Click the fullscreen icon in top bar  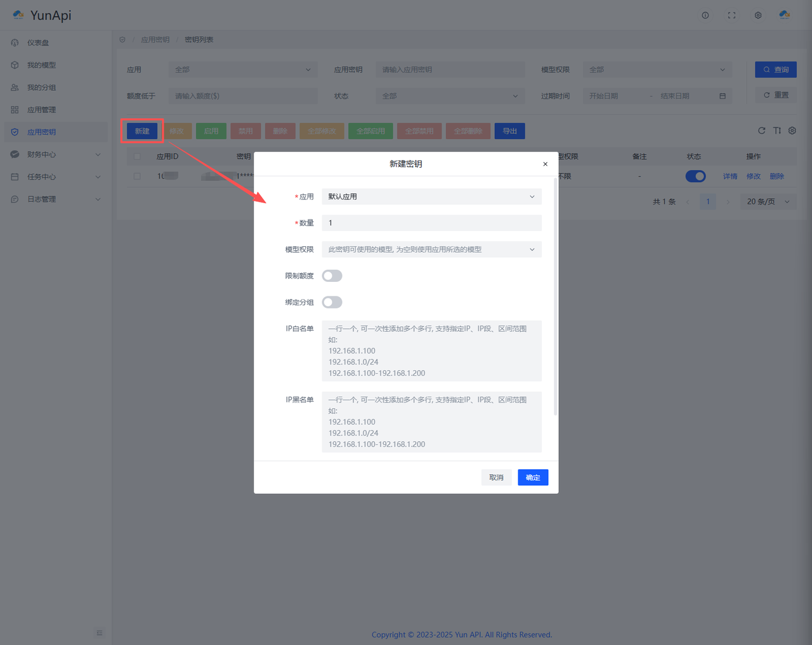click(731, 15)
